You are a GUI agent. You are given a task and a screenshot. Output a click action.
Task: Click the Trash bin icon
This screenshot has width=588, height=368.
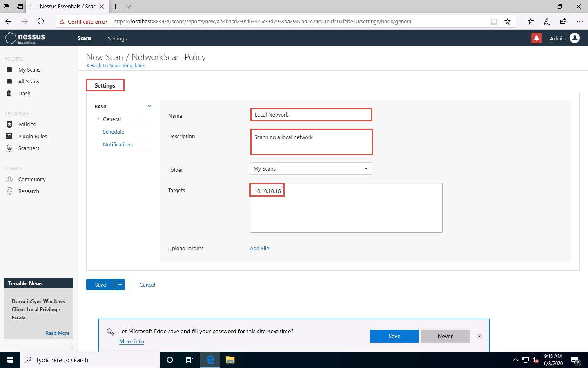click(9, 93)
